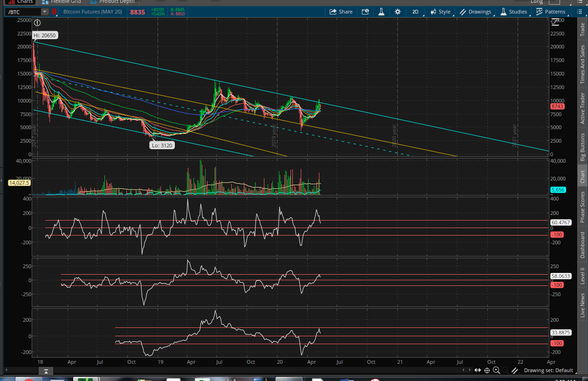Open the Live News side tab

coord(582,305)
